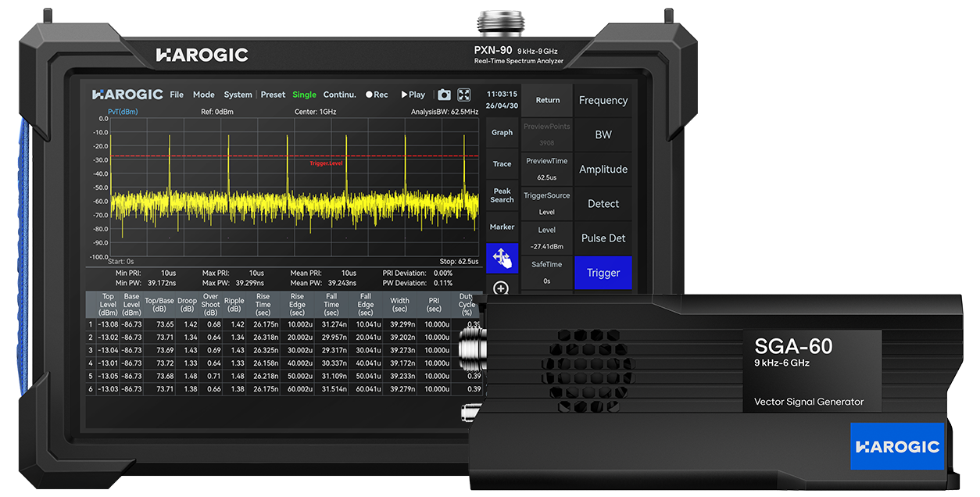The image size is (980, 497).
Task: Open the Mode menu
Action: 203,95
